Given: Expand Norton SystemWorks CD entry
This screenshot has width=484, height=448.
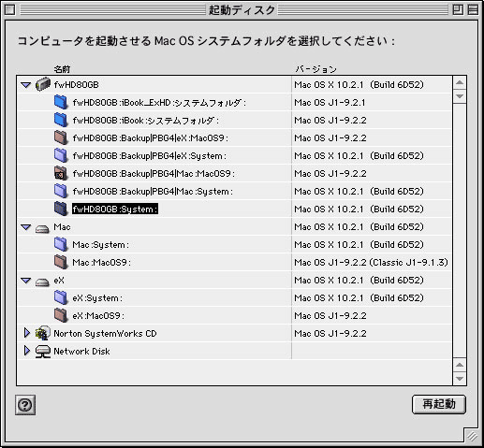Looking at the screenshot, I should pyautogui.click(x=27, y=333).
